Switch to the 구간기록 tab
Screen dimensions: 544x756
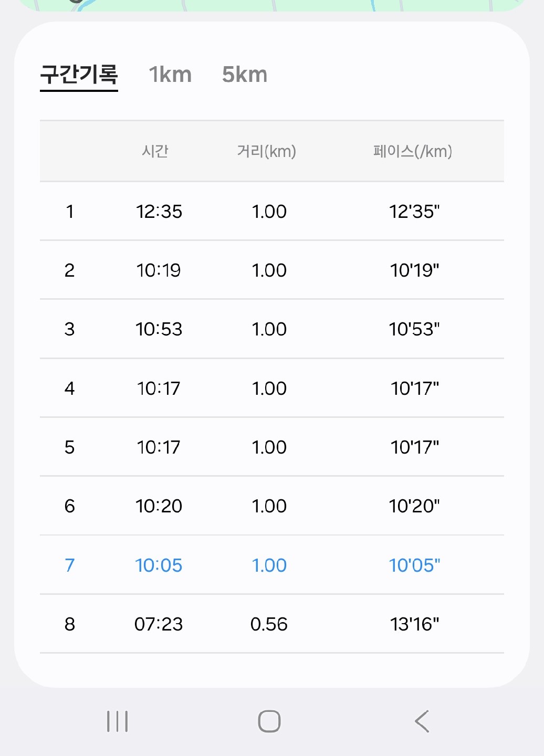click(x=79, y=75)
